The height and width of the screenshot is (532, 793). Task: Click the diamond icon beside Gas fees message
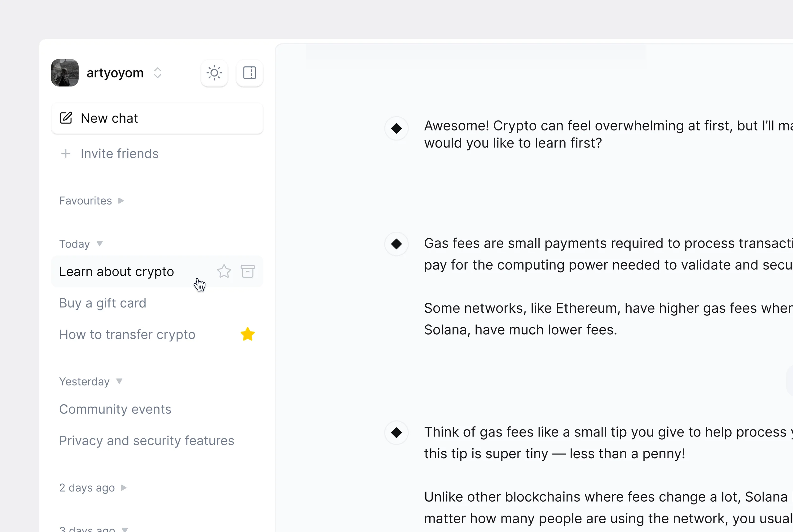(x=396, y=244)
